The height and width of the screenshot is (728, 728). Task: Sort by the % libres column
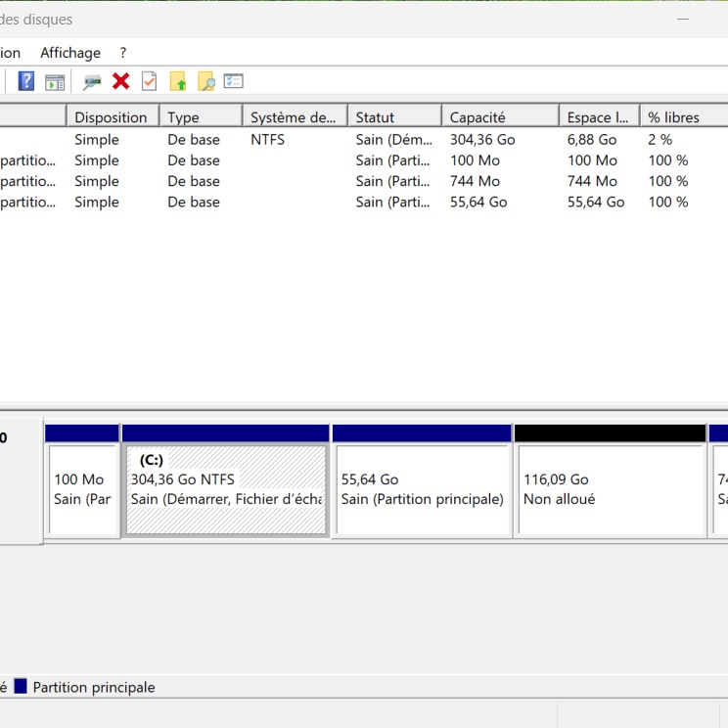673,117
